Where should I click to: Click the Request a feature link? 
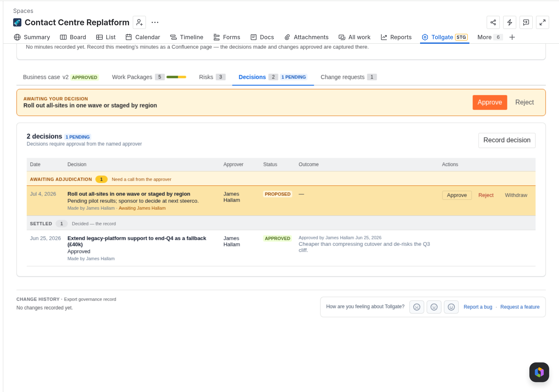pyautogui.click(x=520, y=307)
